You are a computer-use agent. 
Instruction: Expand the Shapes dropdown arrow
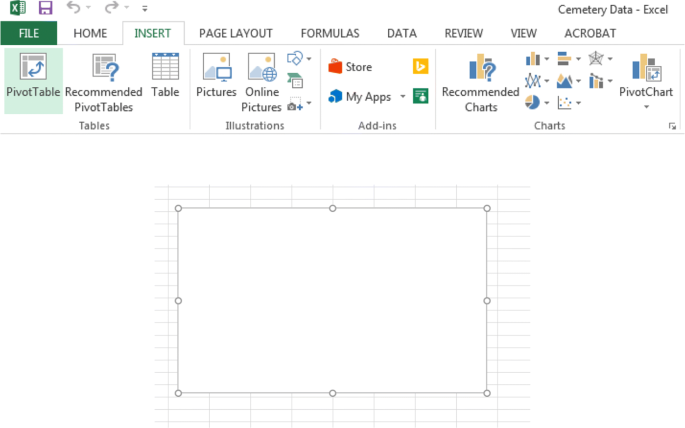pos(309,59)
